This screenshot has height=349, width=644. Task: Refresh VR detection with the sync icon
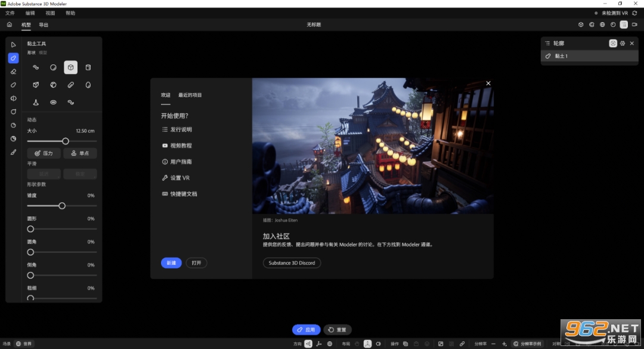click(x=634, y=13)
